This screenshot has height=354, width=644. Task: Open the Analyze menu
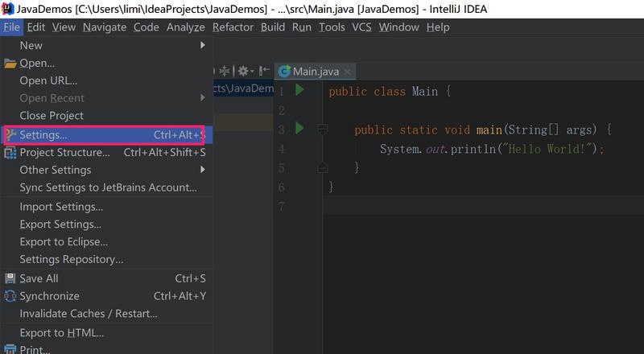click(x=186, y=27)
